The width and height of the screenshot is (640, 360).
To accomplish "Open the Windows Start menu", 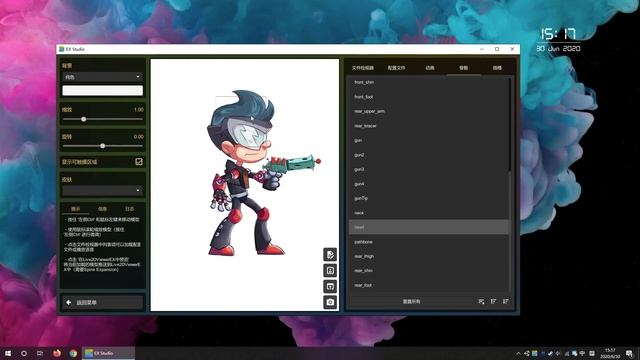I will 8,353.
